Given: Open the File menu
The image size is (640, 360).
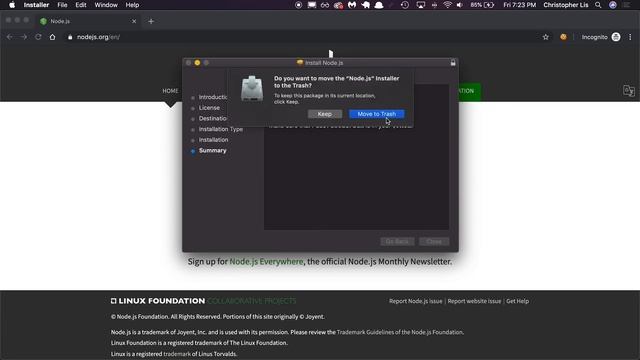Looking at the screenshot, I should [62, 5].
